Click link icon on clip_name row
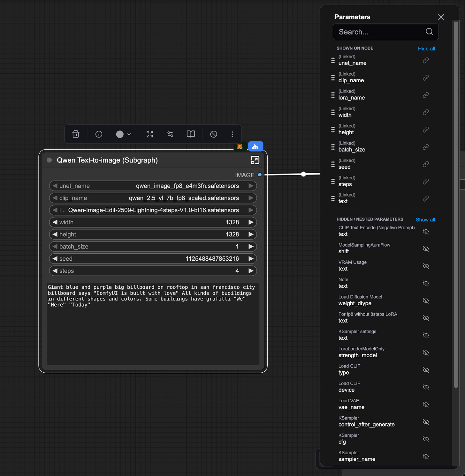The height and width of the screenshot is (476, 465). 426,78
